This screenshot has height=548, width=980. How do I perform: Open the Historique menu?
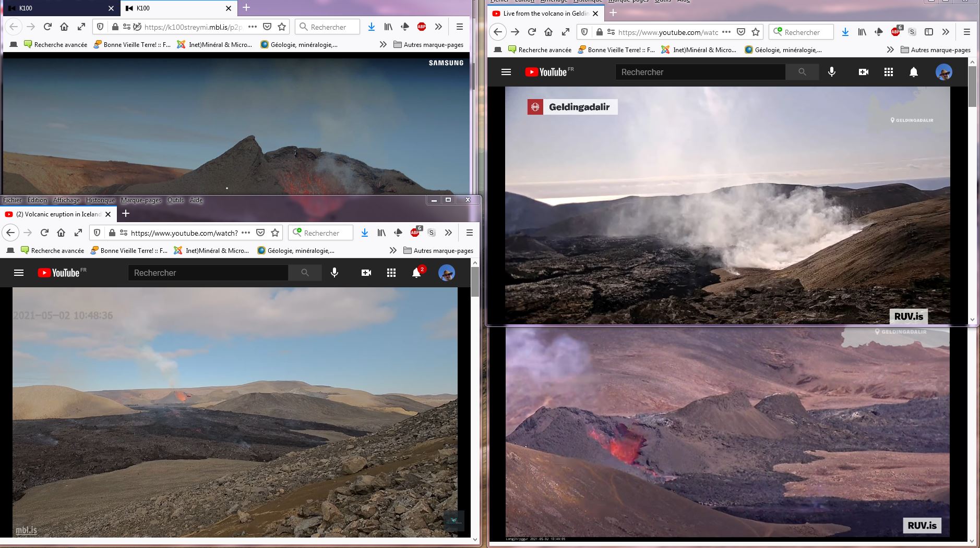[x=100, y=200]
